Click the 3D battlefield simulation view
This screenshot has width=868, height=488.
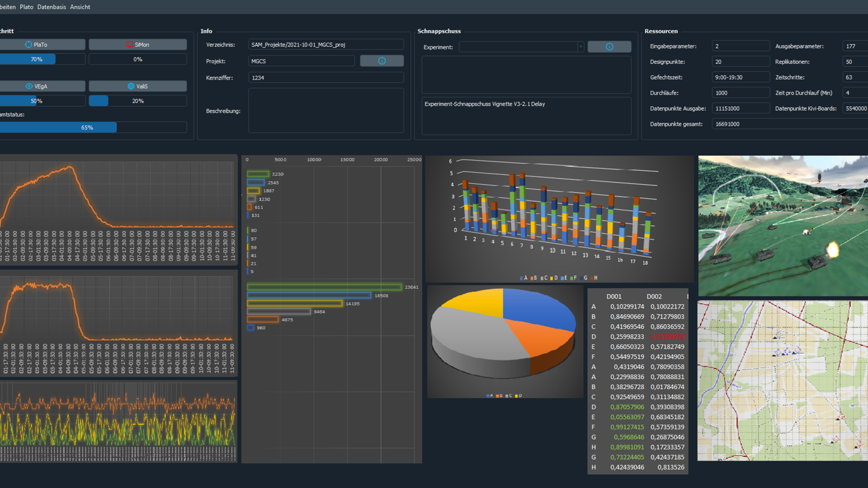click(x=783, y=226)
